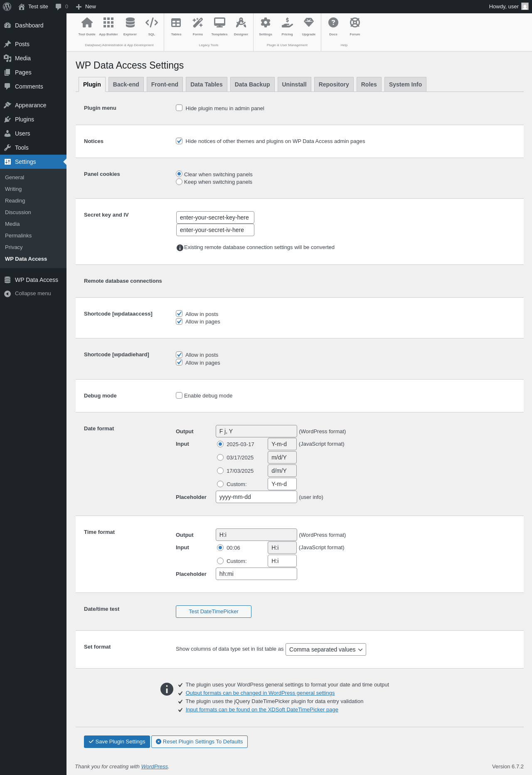Open the Tool Guide home icon
This screenshot has width=532, height=775.
87,23
